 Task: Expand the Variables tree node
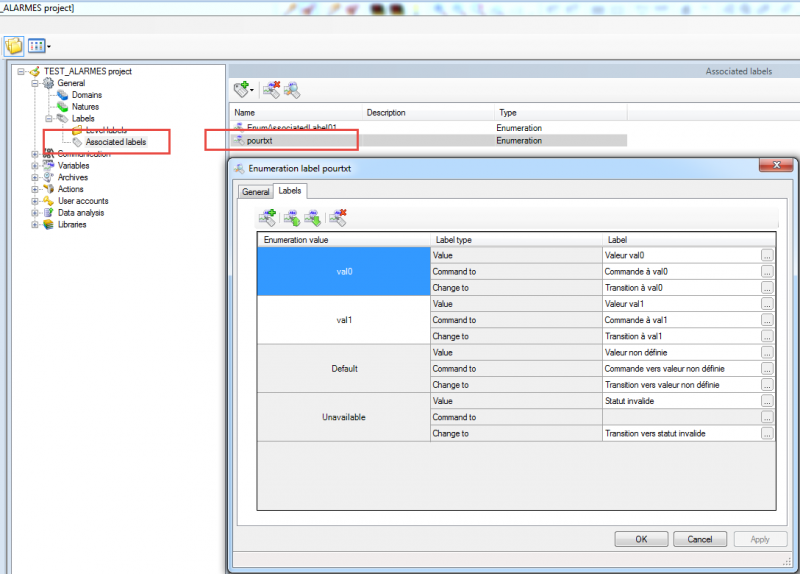(35, 166)
